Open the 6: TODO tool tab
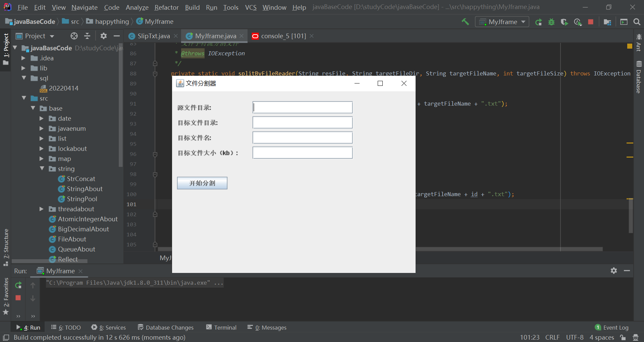The width and height of the screenshot is (644, 342). [66, 327]
